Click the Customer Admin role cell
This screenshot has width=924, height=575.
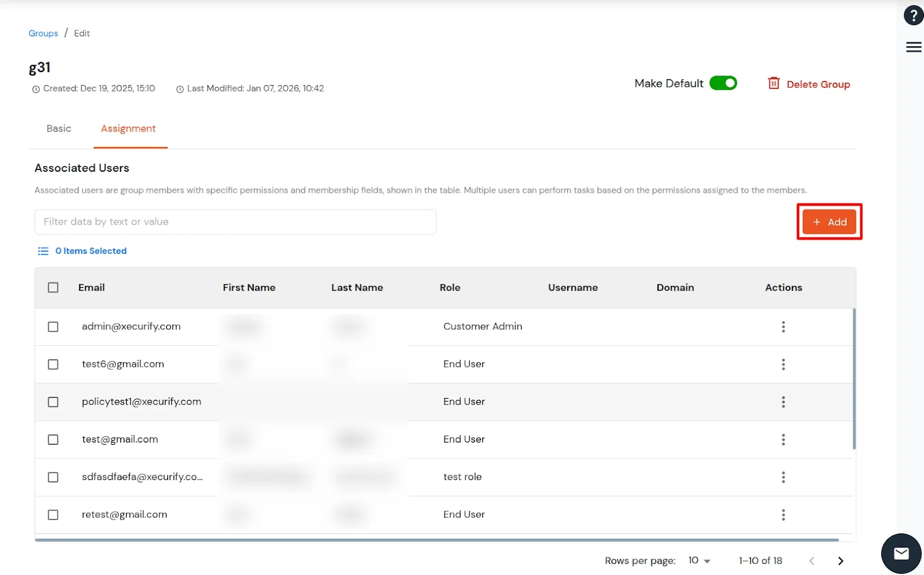[x=483, y=326]
